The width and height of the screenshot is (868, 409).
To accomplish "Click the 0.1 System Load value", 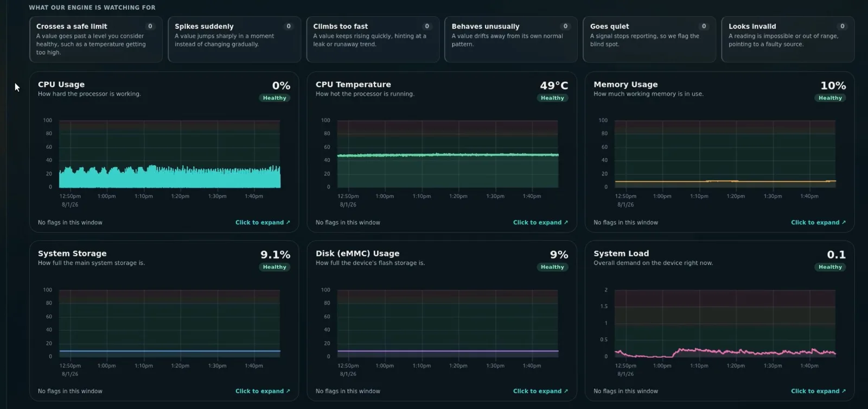I will [x=836, y=255].
